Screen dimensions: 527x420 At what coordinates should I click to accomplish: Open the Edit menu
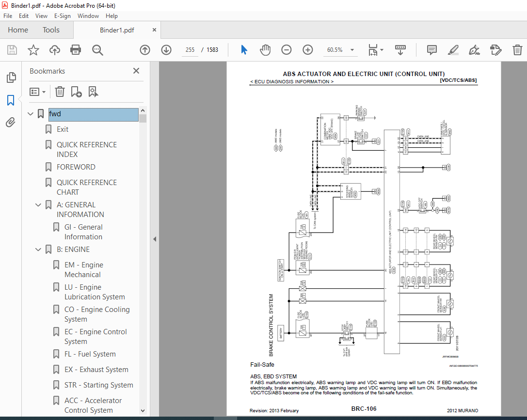click(24, 16)
